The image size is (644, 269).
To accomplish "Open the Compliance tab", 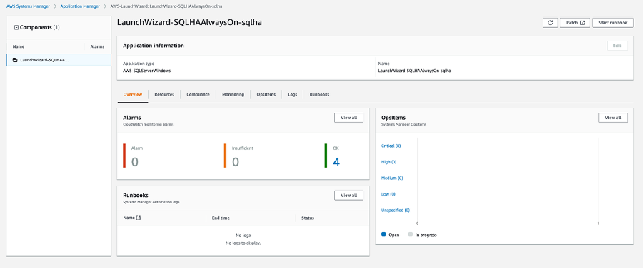I will 198,94.
